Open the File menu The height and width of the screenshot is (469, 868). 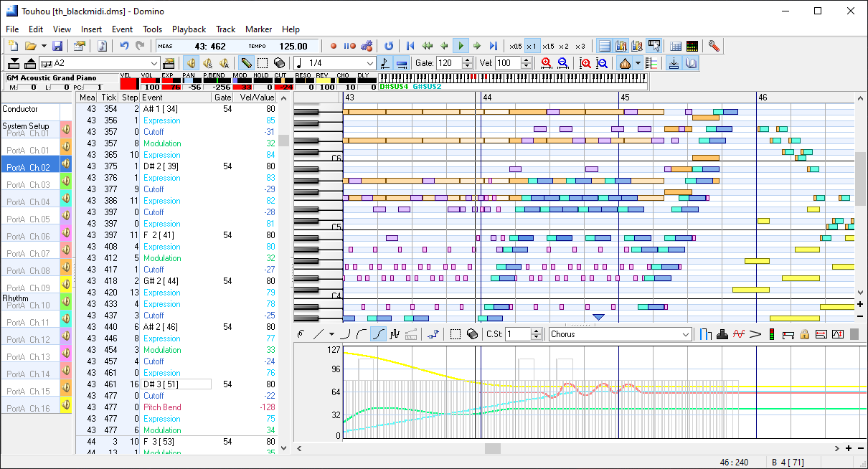coord(12,29)
